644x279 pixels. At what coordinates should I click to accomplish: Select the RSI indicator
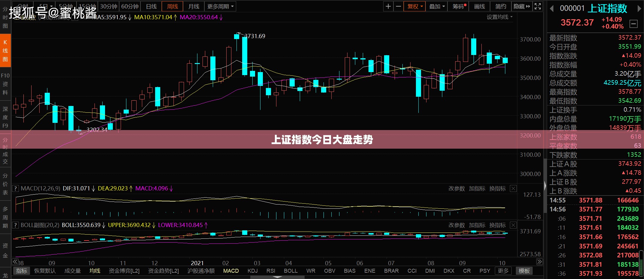[x=271, y=271]
